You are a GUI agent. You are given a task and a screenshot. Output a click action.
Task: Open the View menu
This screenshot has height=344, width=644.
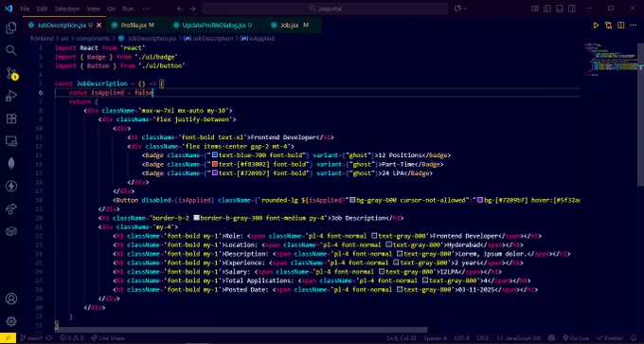click(93, 9)
